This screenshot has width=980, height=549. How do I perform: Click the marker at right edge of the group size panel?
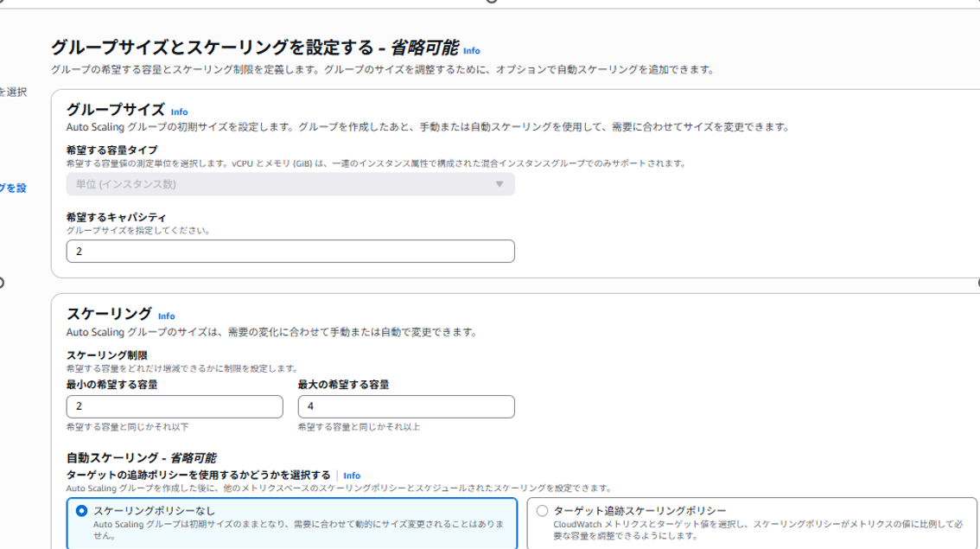[977, 281]
